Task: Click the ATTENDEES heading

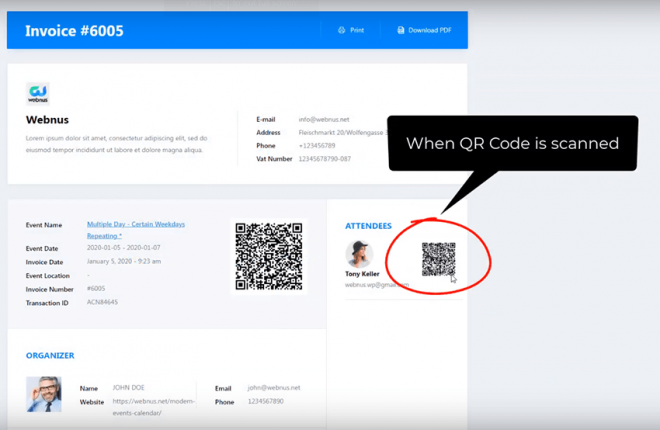Action: click(368, 226)
